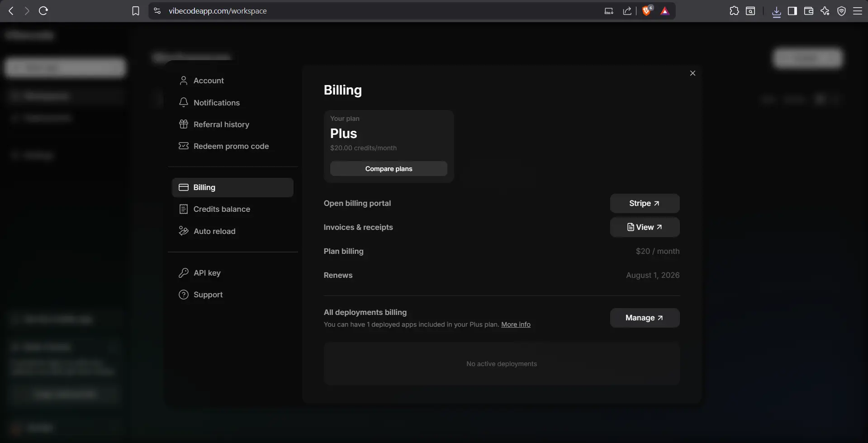Click the Invoices & receipts label
This screenshot has width=868, height=443.
pos(358,227)
